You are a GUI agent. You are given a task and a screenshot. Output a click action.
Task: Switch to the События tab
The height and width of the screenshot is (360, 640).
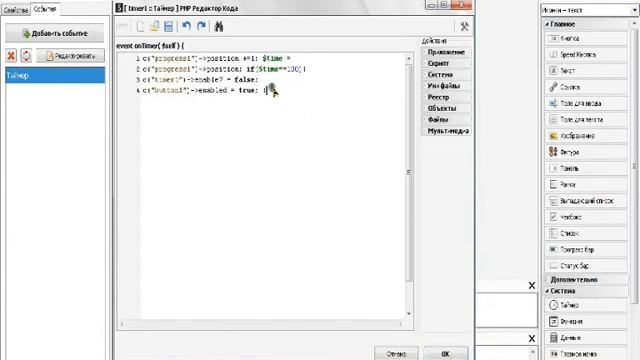point(45,9)
